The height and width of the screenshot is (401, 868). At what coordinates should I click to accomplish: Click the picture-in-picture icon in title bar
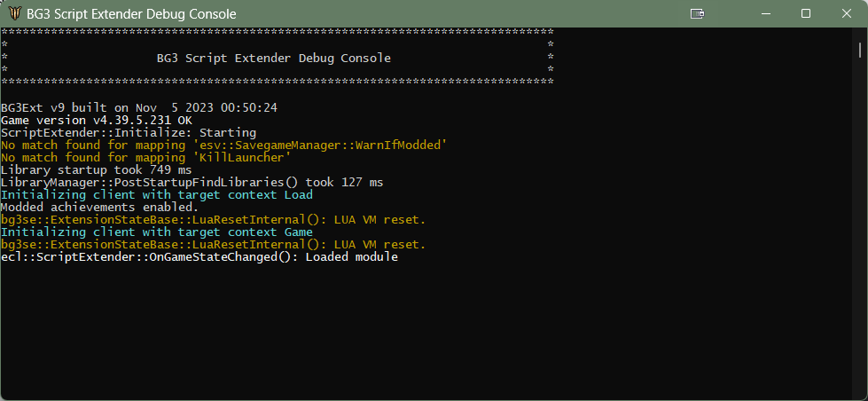point(698,14)
